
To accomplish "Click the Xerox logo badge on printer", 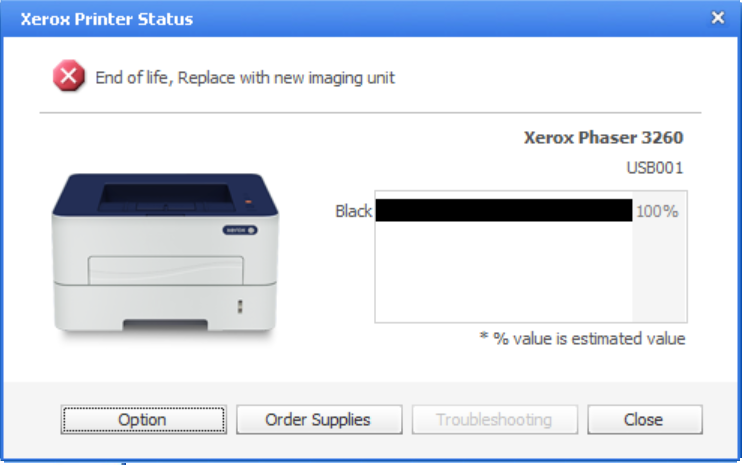I will 240,230.
